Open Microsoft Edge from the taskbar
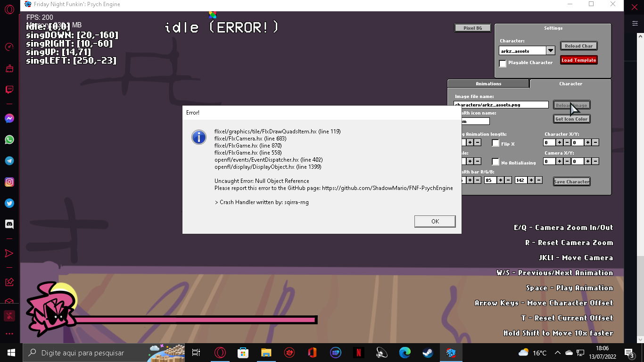644x362 pixels. click(405, 353)
